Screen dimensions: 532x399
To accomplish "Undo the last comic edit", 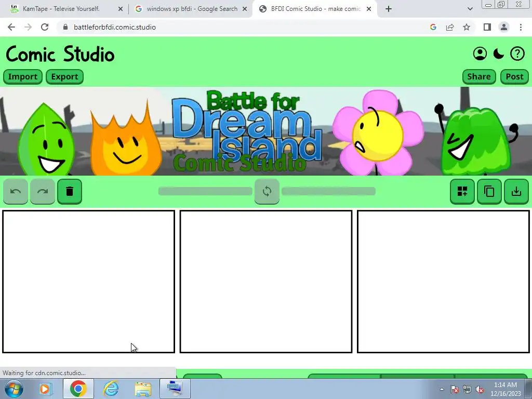I will [x=16, y=191].
